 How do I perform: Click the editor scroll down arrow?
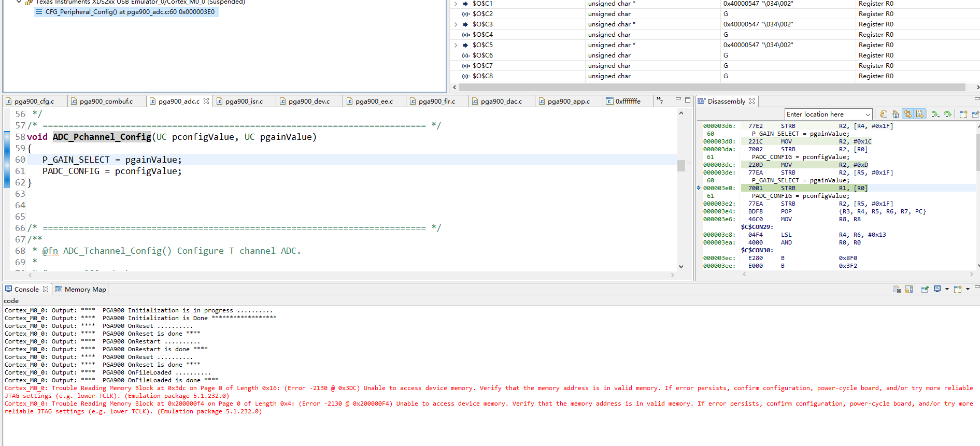click(x=681, y=267)
